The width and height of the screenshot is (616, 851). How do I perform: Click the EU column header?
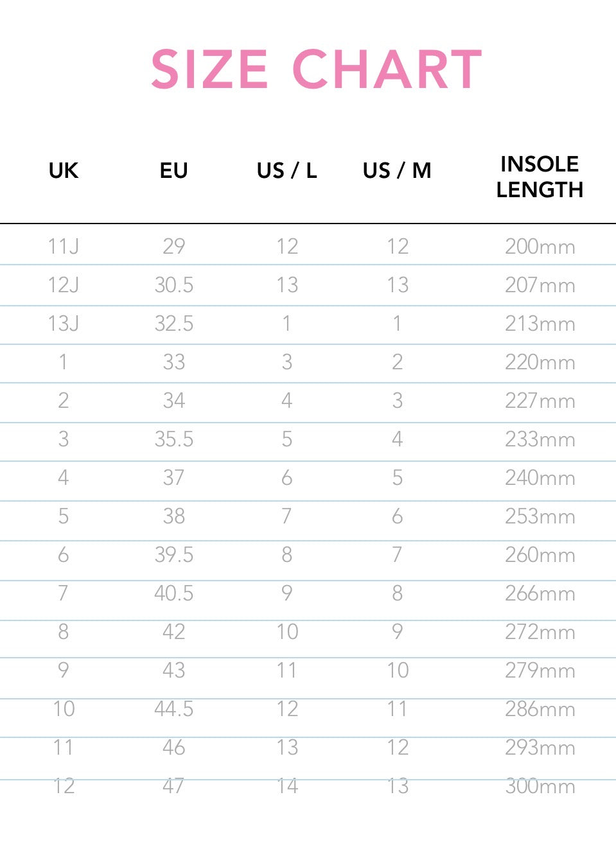tap(173, 171)
